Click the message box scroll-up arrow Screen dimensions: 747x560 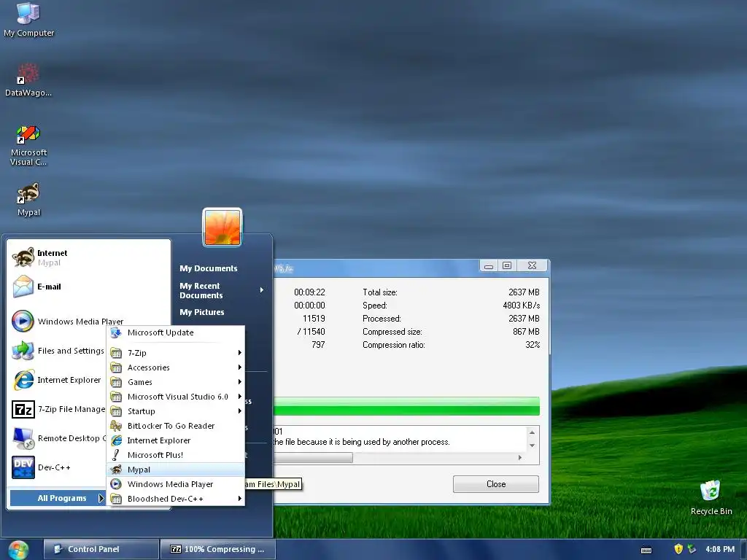click(x=532, y=432)
